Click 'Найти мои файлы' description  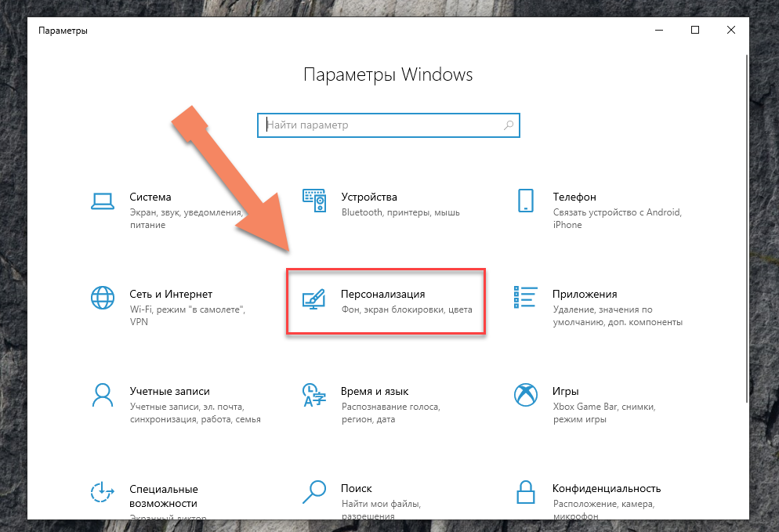pyautogui.click(x=381, y=509)
